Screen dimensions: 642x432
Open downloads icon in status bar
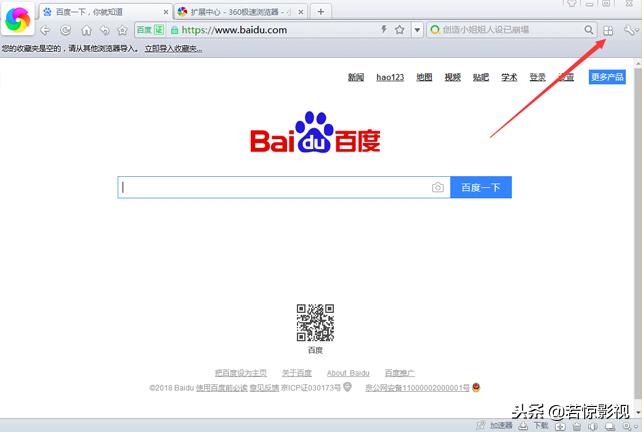click(x=523, y=426)
